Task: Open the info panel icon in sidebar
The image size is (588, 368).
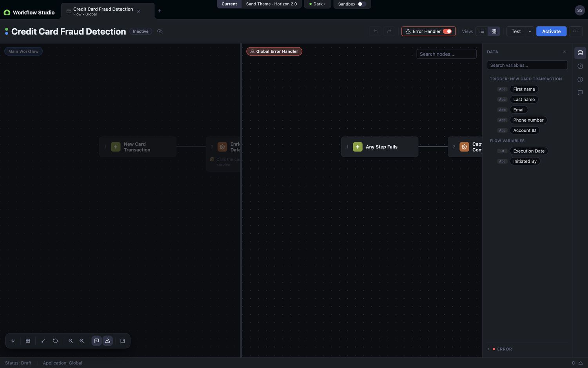Action: tap(580, 80)
